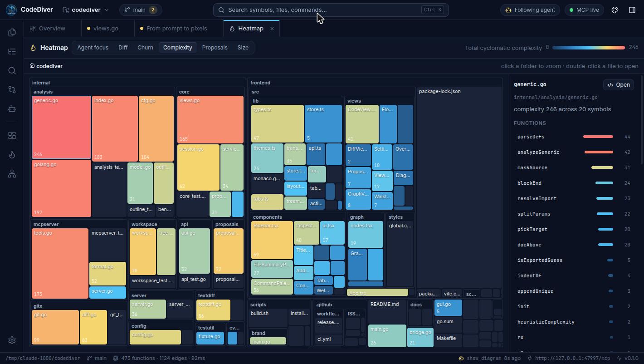Select the Agent focus heatmap mode

tap(93, 48)
